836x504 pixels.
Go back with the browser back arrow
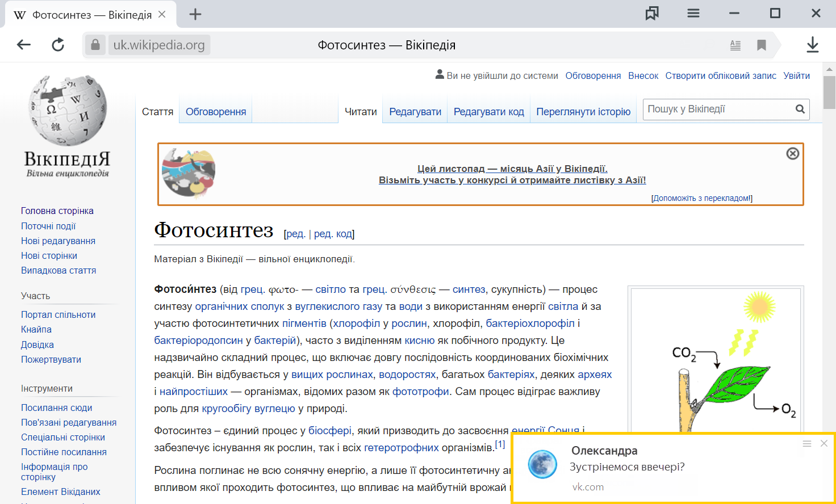pyautogui.click(x=24, y=45)
